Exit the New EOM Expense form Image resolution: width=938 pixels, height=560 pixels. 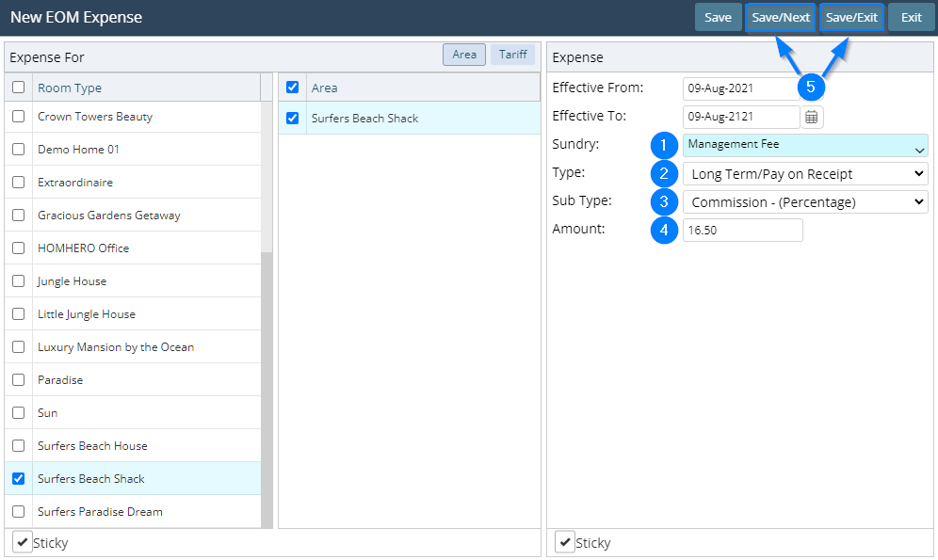pyautogui.click(x=911, y=18)
